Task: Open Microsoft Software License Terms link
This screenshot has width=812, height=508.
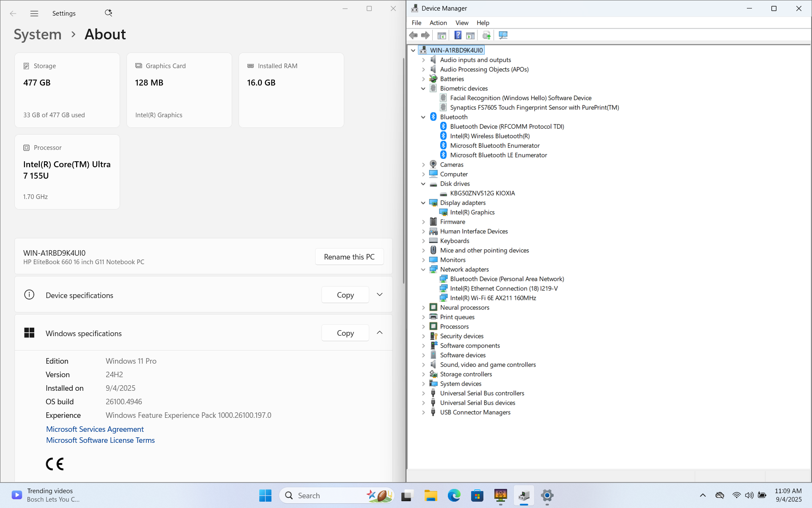Action: tap(100, 440)
